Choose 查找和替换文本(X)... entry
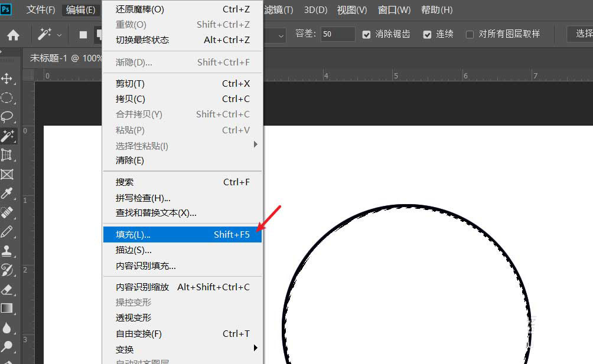The width and height of the screenshot is (593, 364). pos(183,213)
